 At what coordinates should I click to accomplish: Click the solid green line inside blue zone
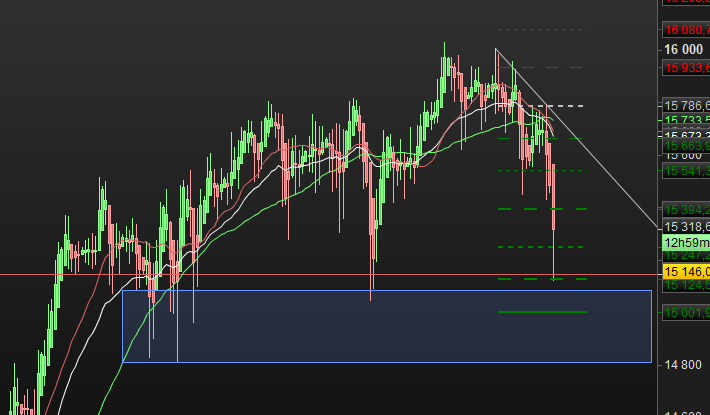(x=542, y=312)
